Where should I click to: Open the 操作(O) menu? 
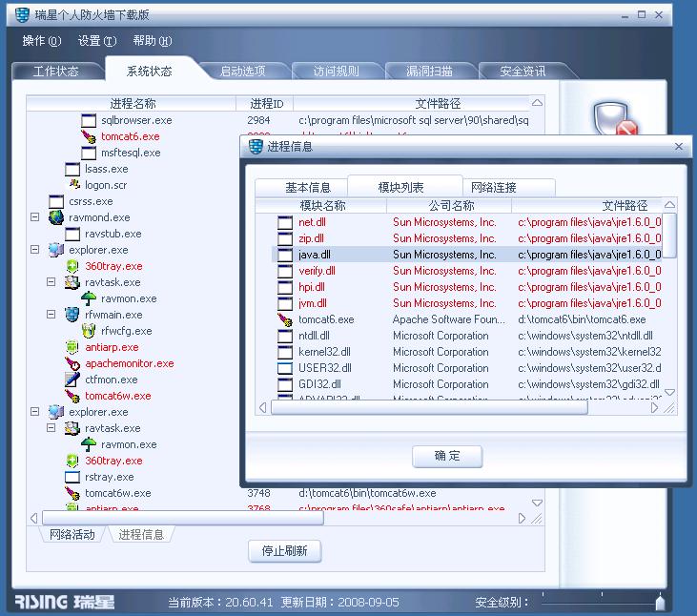(x=42, y=41)
